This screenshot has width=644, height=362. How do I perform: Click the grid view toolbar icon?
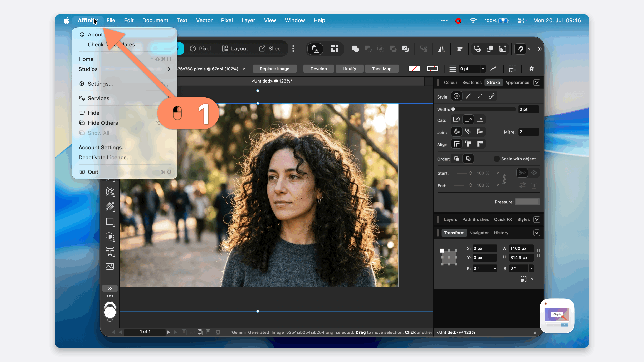tap(334, 49)
